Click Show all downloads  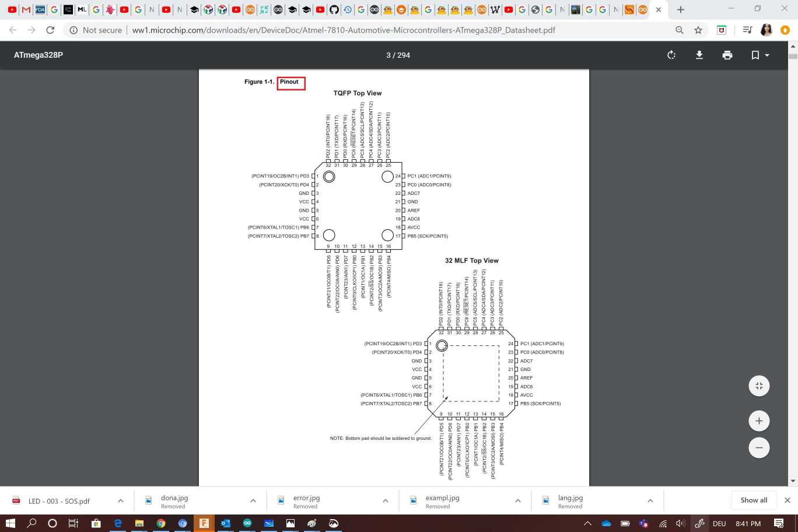pyautogui.click(x=754, y=500)
